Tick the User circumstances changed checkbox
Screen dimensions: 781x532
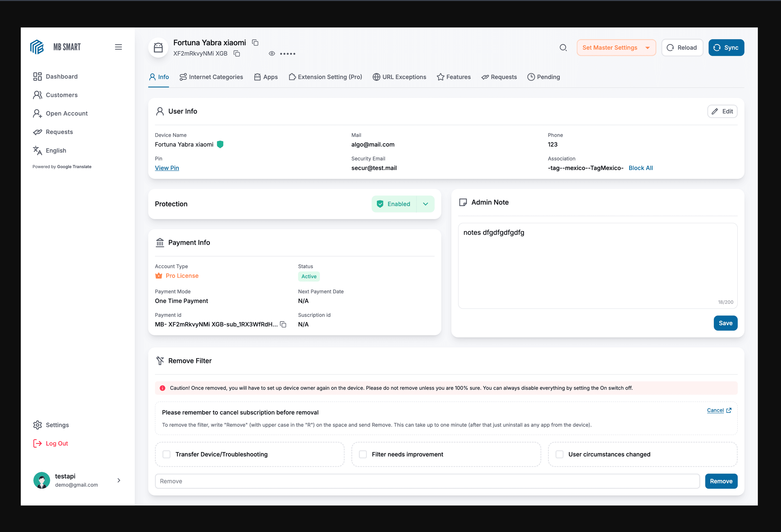[x=559, y=454]
